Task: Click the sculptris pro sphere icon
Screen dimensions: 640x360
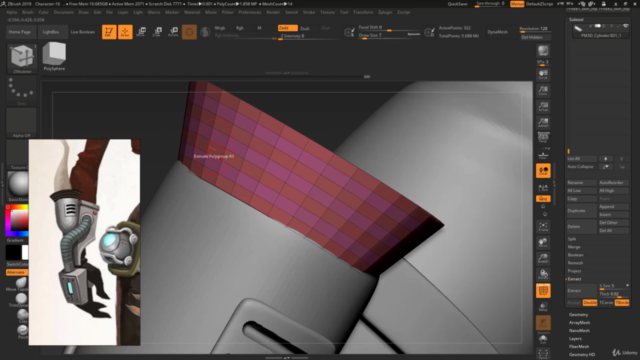Action: (x=205, y=32)
